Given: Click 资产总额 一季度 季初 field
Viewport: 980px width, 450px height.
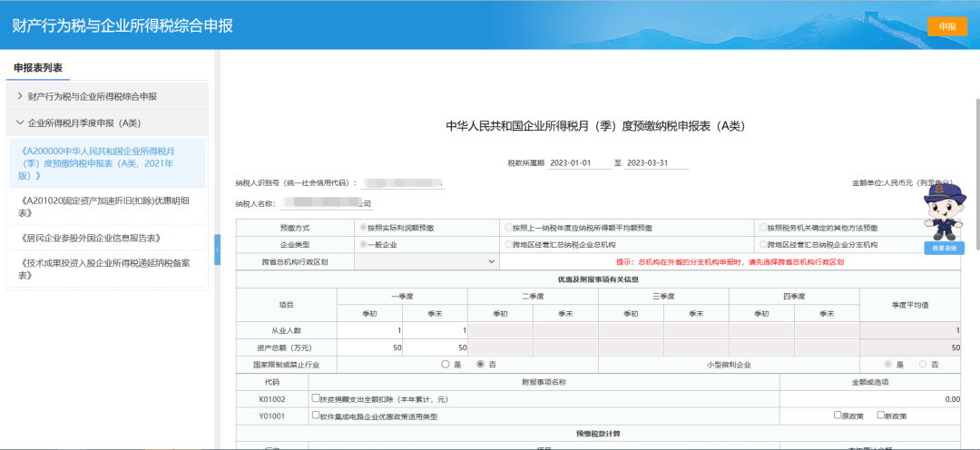Looking at the screenshot, I should click(x=369, y=347).
